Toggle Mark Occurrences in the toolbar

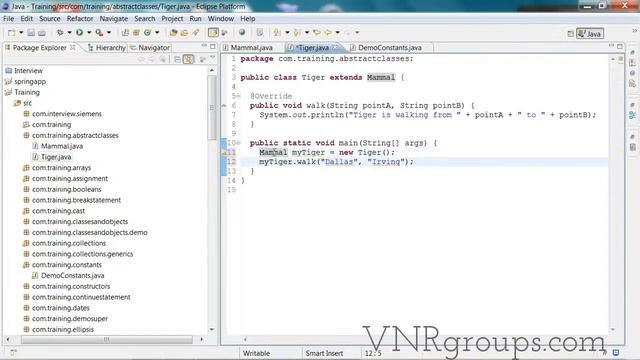click(213, 33)
